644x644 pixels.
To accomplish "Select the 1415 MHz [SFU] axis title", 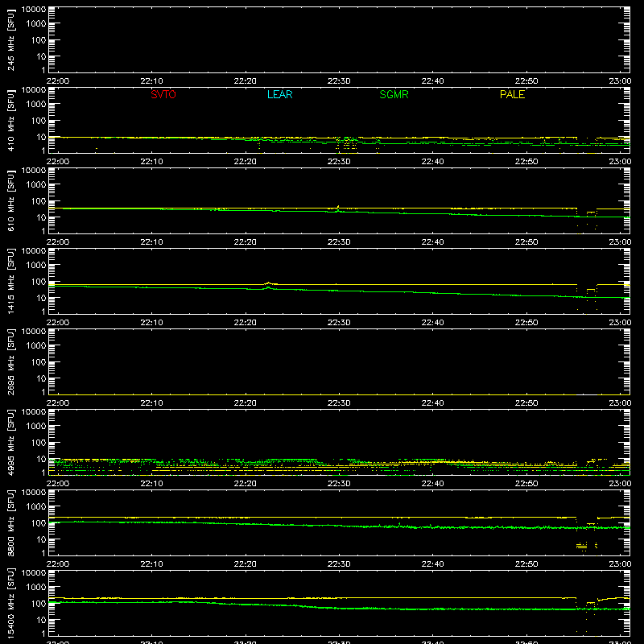I will pos(11,281).
